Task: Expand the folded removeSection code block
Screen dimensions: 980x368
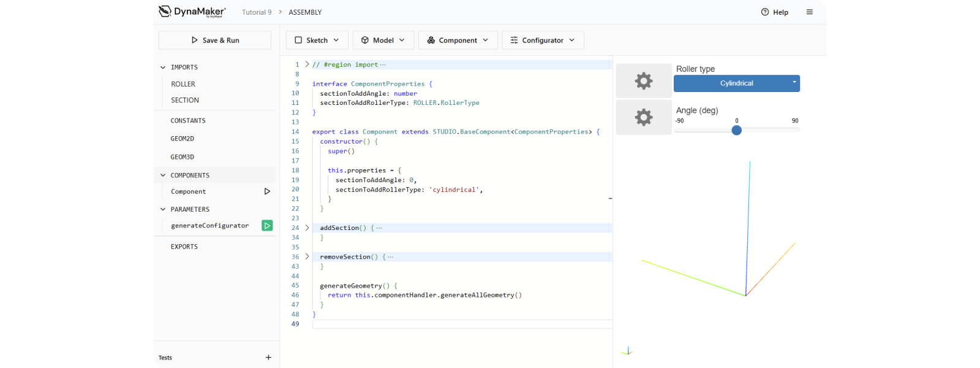Action: (307, 256)
